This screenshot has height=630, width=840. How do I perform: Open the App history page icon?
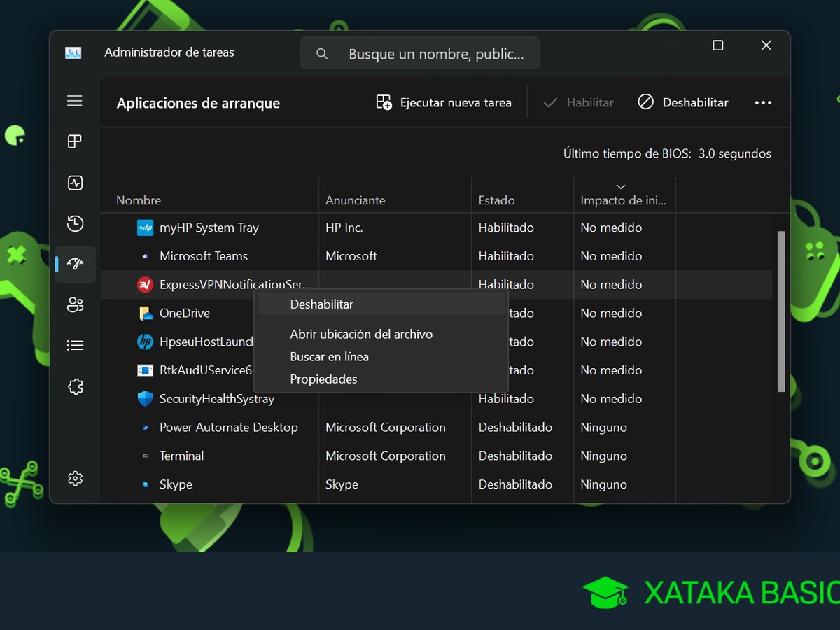click(75, 224)
